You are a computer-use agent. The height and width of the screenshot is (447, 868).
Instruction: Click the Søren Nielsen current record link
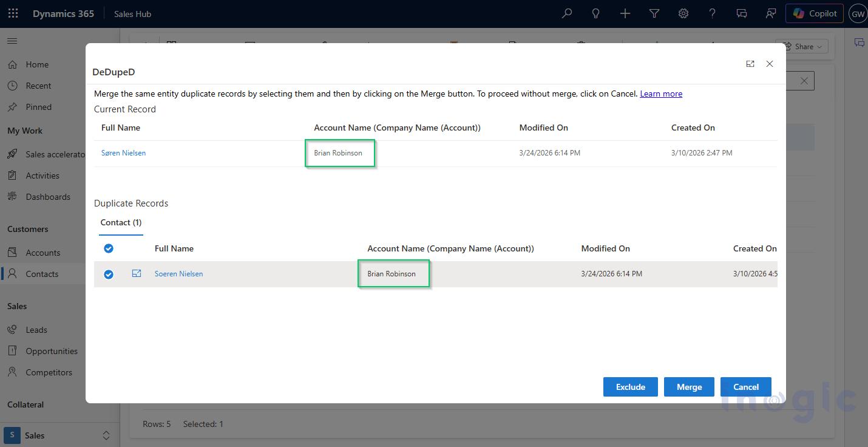[x=123, y=152]
